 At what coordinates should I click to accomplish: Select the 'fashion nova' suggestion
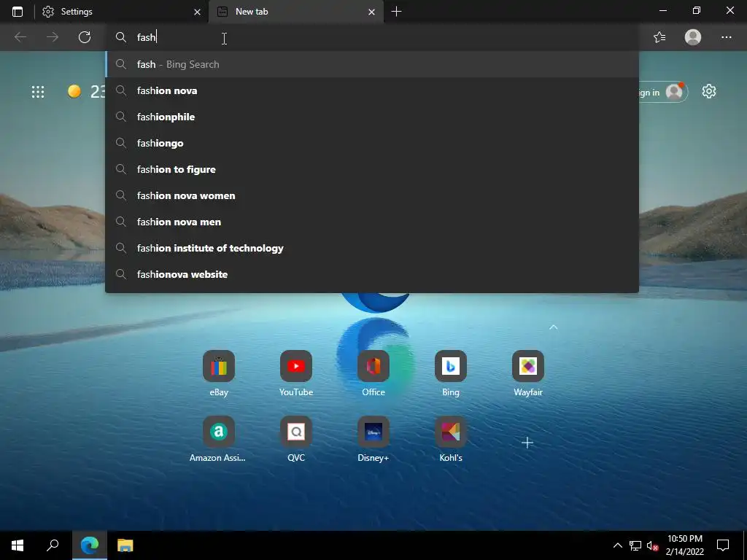click(x=372, y=90)
